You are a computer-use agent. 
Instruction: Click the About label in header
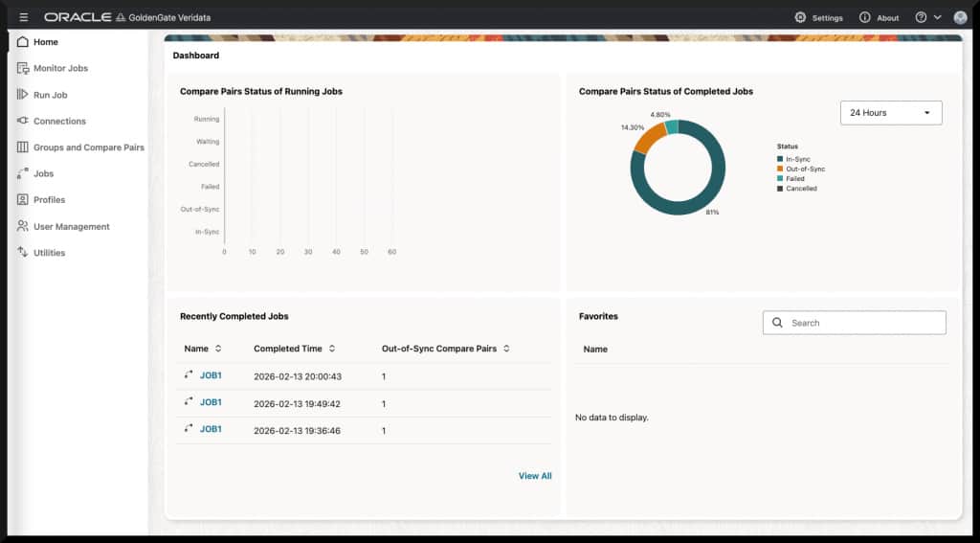pos(887,18)
